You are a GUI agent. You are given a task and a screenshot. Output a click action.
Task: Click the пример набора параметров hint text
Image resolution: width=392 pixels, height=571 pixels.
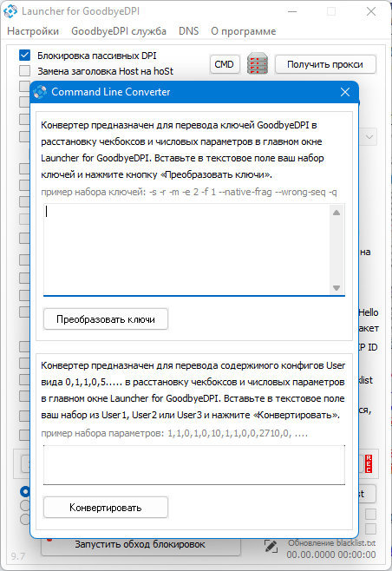[x=174, y=433]
